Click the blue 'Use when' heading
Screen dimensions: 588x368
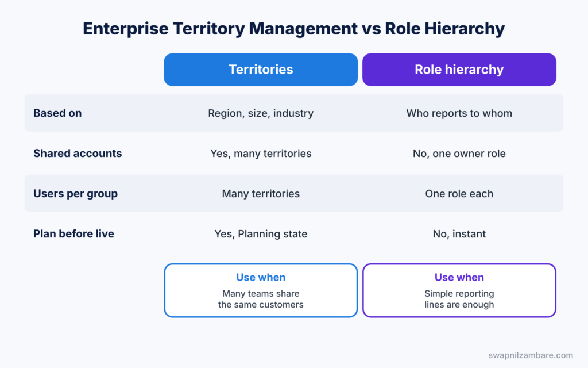pos(261,277)
